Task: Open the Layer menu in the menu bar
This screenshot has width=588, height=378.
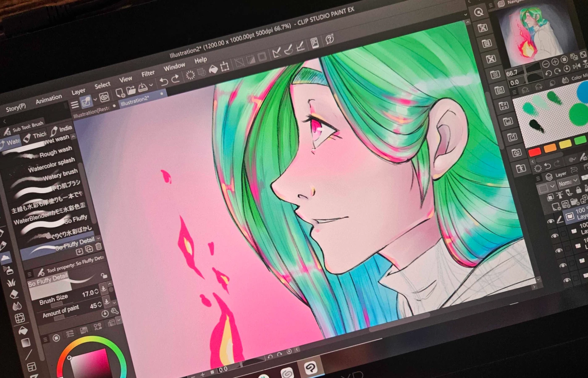Action: pyautogui.click(x=79, y=91)
